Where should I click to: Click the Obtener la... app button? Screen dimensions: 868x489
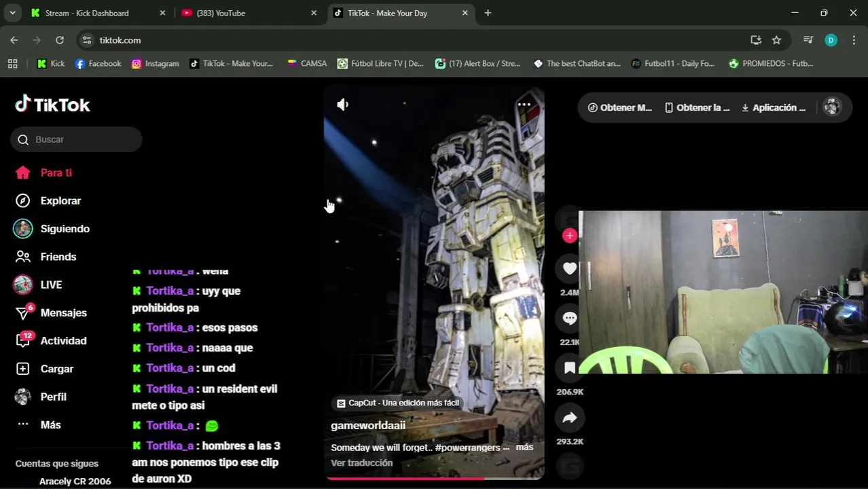pyautogui.click(x=697, y=107)
